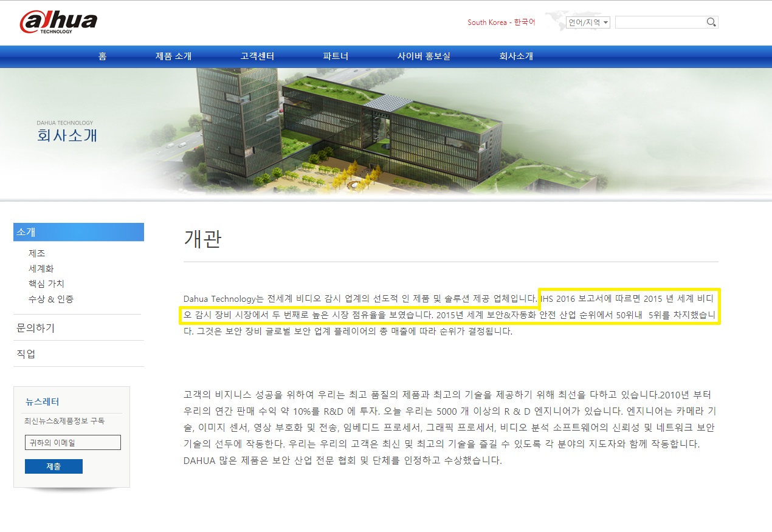Open the 파트너 menu

tap(336, 56)
